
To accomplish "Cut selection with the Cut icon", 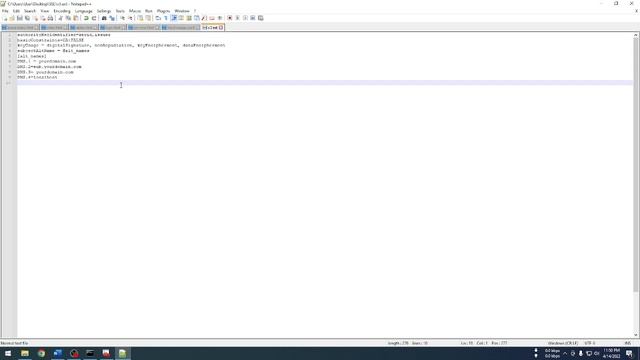I will pos(60,18).
